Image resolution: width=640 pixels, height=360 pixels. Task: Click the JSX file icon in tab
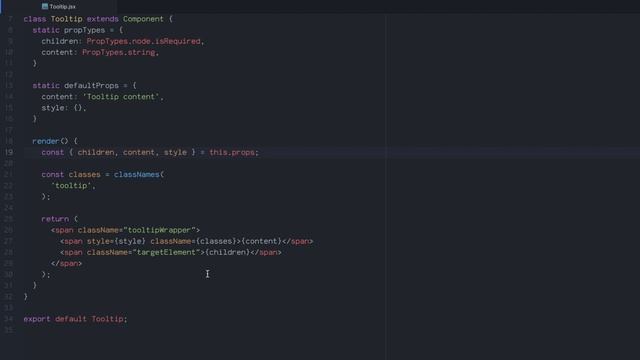tap(45, 7)
